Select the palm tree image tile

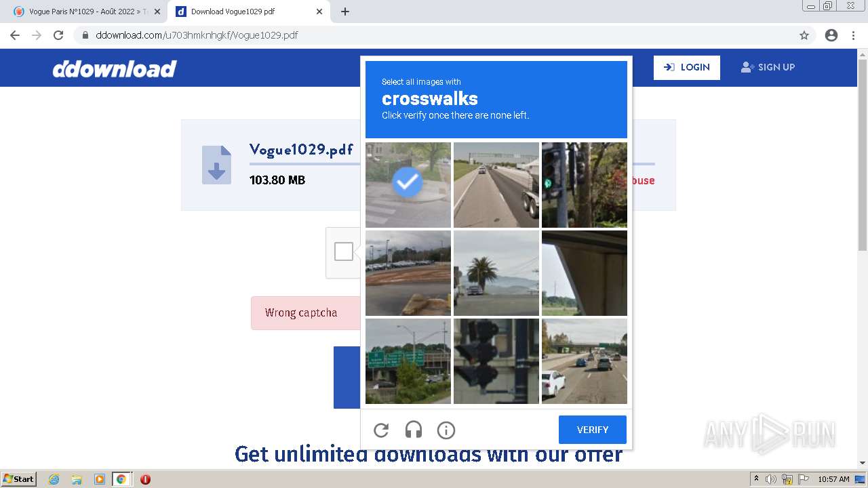(496, 273)
